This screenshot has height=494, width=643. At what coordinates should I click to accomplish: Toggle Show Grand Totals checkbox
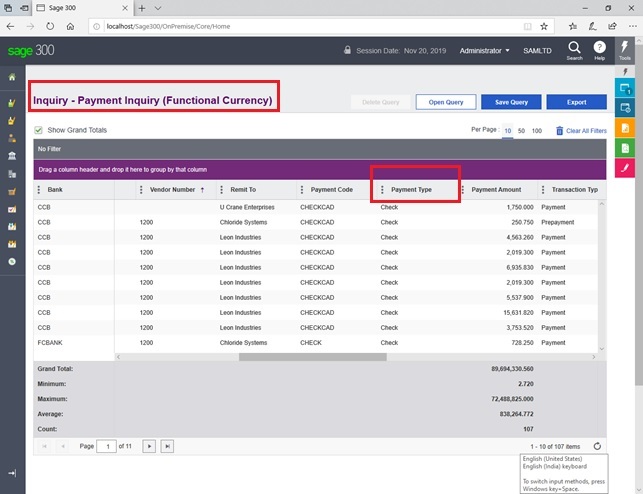point(39,130)
